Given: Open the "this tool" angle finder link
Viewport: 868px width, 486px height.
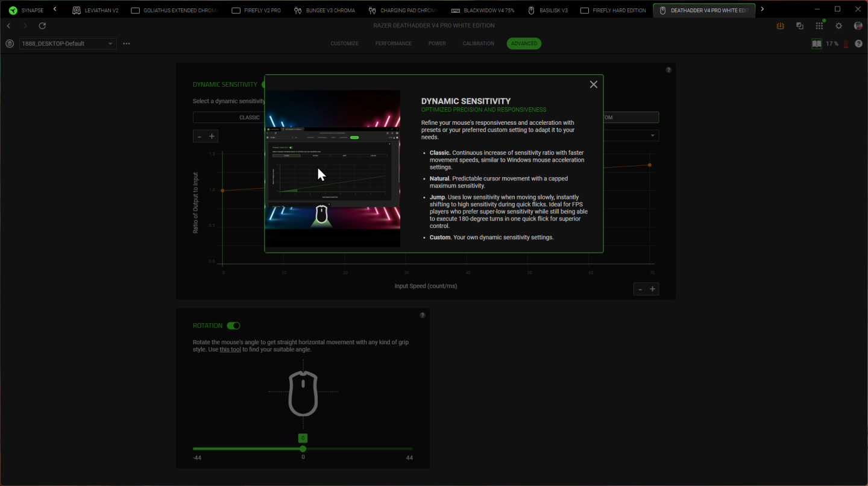Looking at the screenshot, I should (x=230, y=350).
